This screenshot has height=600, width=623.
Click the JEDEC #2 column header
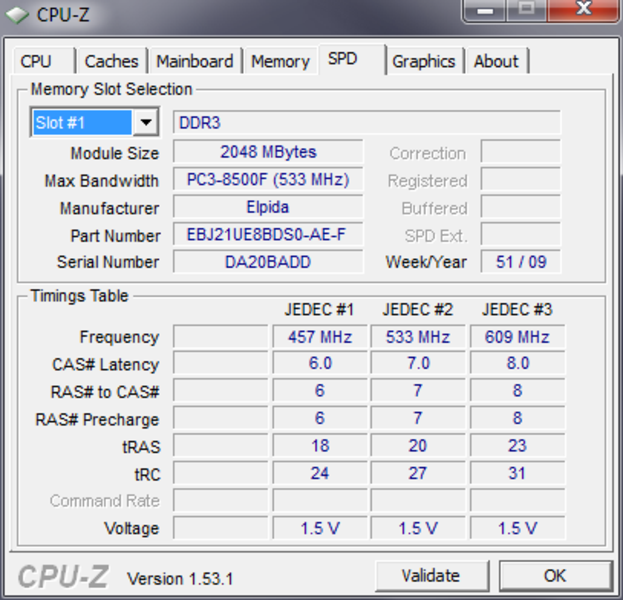(418, 310)
